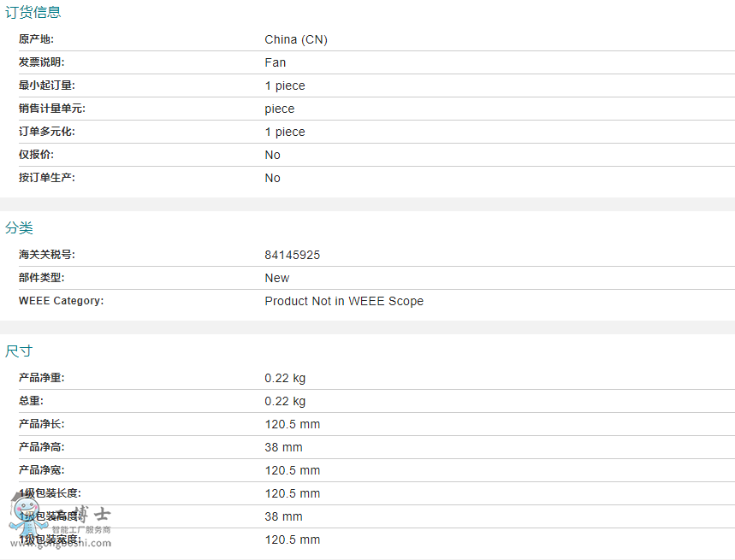This screenshot has height=560, width=735.
Task: Select the Product Not in WEEE Scope text
Action: click(x=344, y=301)
